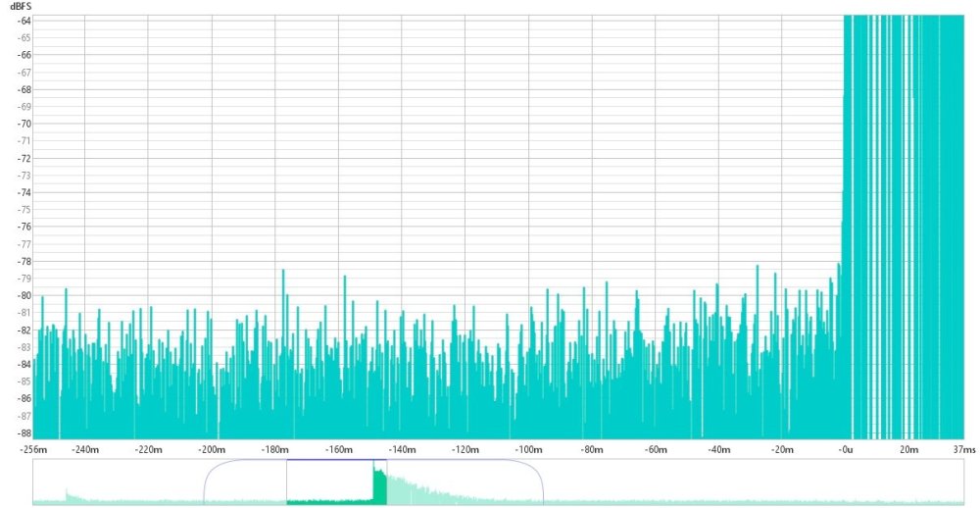Click the -85 value on vertical axis
This screenshot has height=508, width=980.
pos(24,381)
